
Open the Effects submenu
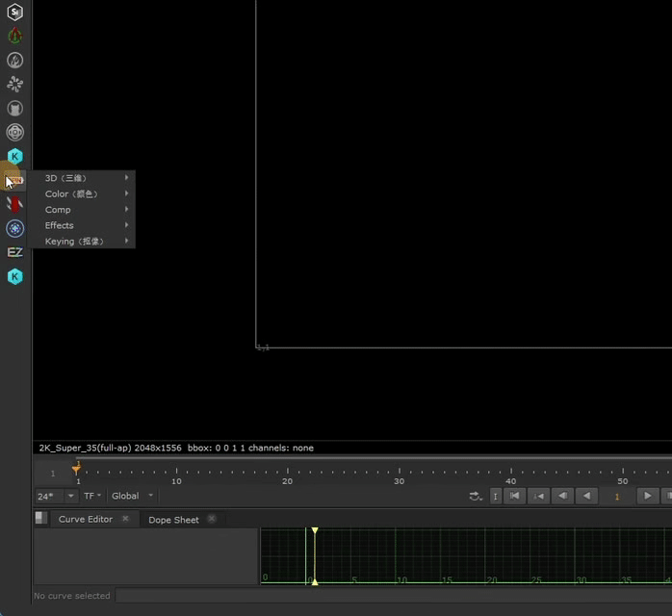click(82, 225)
